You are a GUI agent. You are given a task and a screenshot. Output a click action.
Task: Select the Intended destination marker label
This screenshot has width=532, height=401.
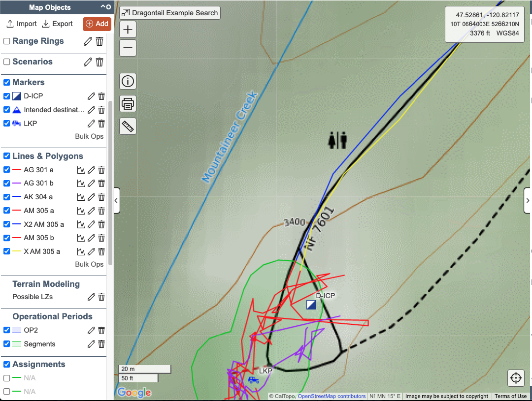54,110
